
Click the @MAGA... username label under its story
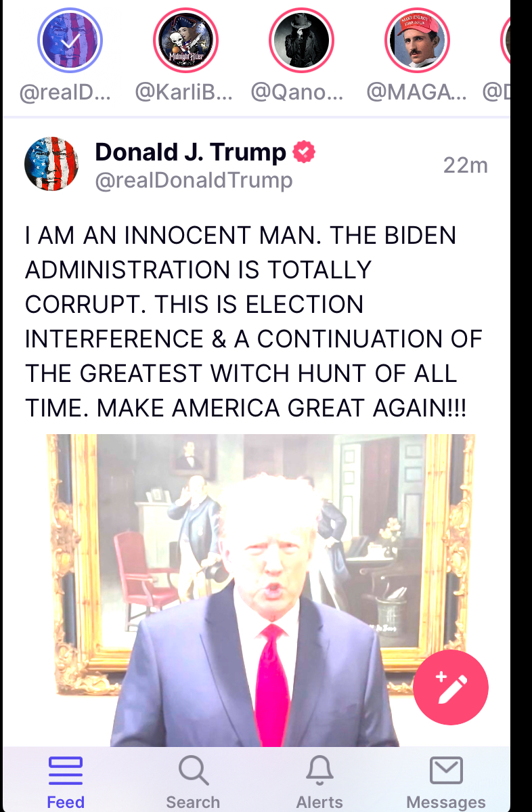pos(416,93)
